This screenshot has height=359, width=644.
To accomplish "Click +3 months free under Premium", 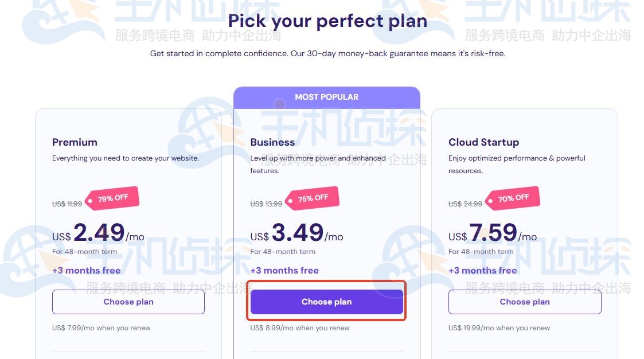I will (x=86, y=271).
